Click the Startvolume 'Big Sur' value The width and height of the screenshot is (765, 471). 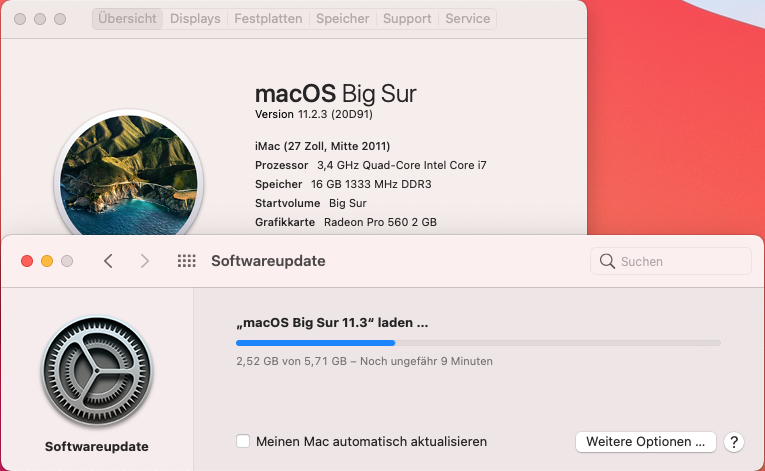pos(348,203)
